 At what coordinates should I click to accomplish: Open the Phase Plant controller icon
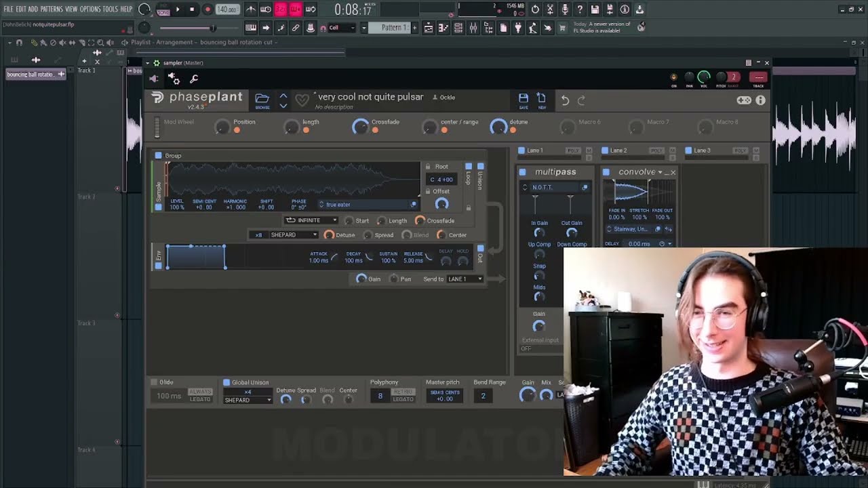pyautogui.click(x=744, y=100)
